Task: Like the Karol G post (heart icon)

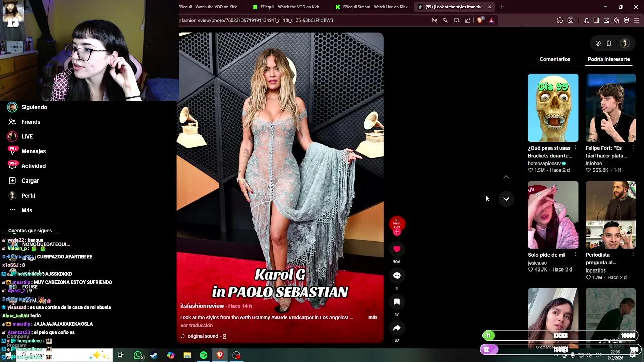Action: 397,249
